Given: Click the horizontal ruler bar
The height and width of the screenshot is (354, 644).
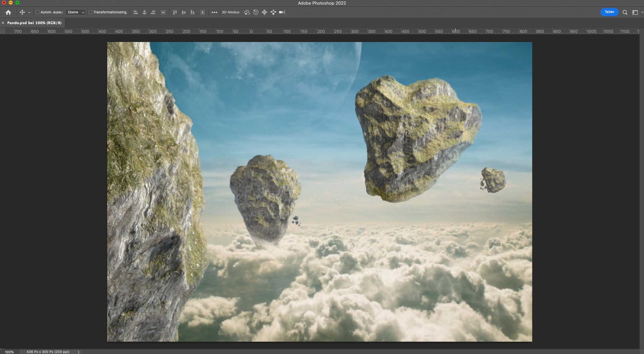Looking at the screenshot, I should tap(323, 31).
